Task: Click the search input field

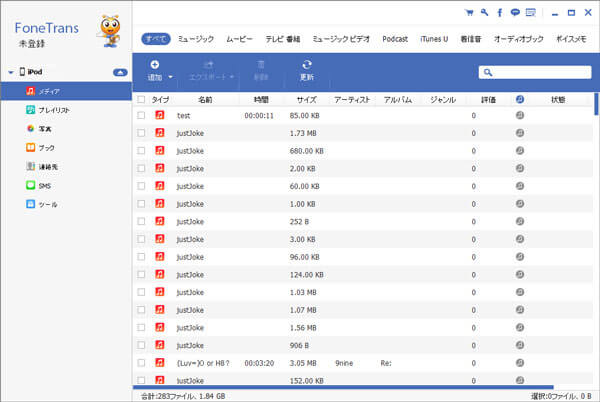Action: pos(537,72)
